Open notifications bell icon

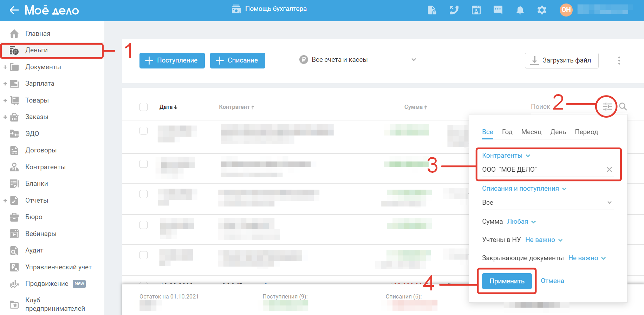[x=520, y=10]
